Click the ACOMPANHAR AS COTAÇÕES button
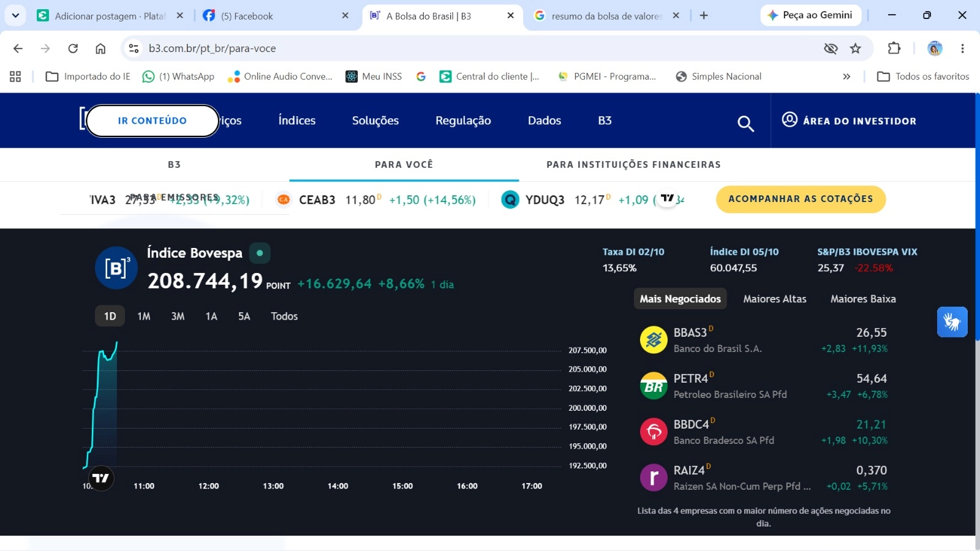Screen dimensions: 980x551 (801, 199)
